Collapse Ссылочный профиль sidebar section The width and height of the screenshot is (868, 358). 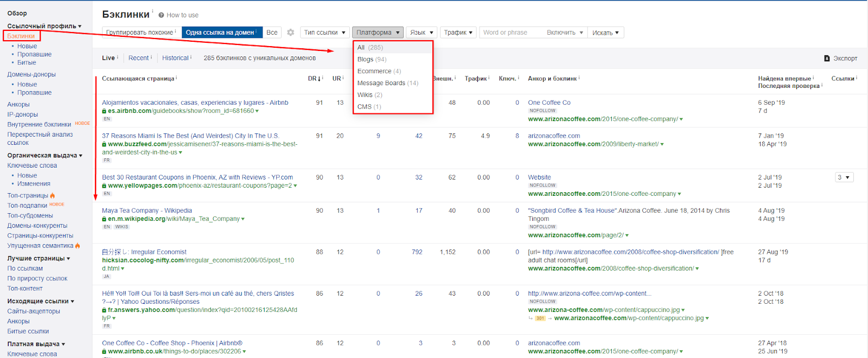44,26
